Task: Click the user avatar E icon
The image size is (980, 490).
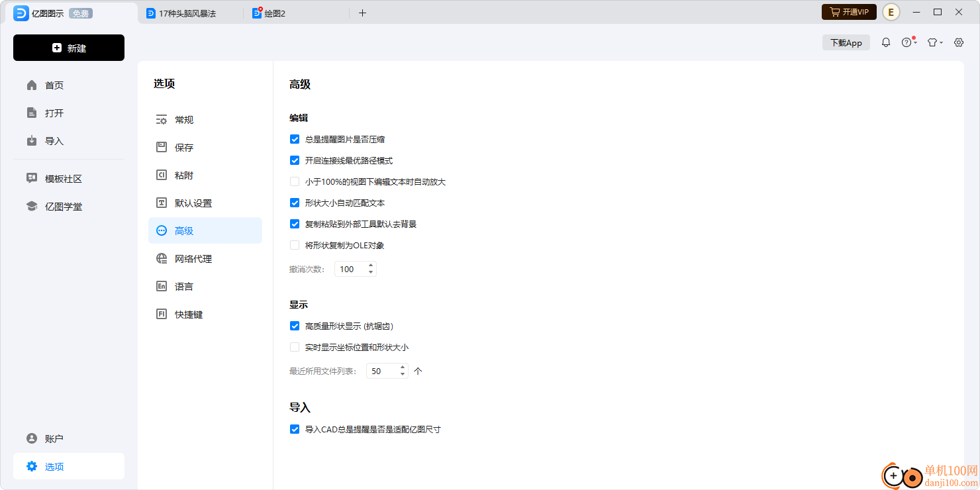Action: coord(891,12)
